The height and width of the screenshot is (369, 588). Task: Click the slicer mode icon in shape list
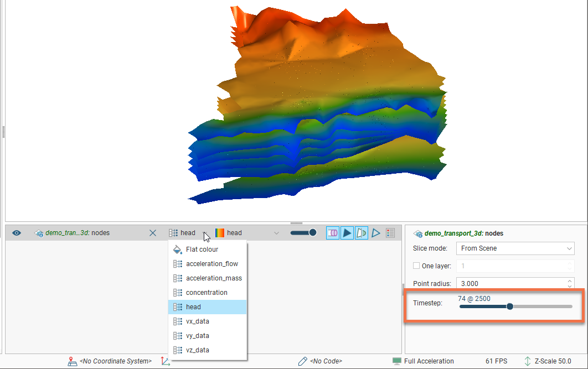point(333,233)
